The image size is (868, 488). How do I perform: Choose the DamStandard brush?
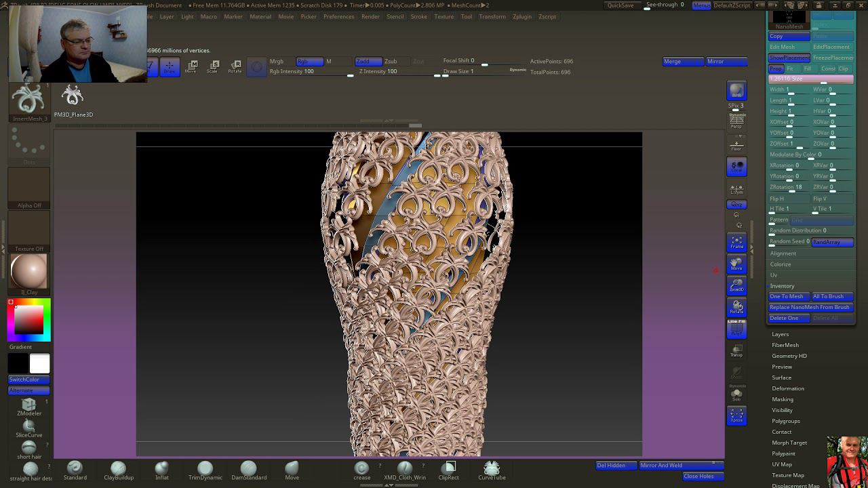[x=248, y=469]
